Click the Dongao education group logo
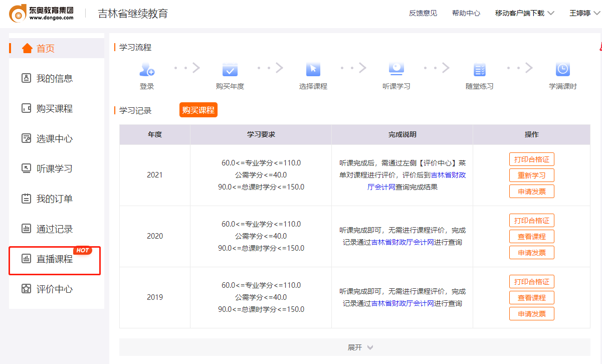The width and height of the screenshot is (602, 364). pyautogui.click(x=42, y=13)
